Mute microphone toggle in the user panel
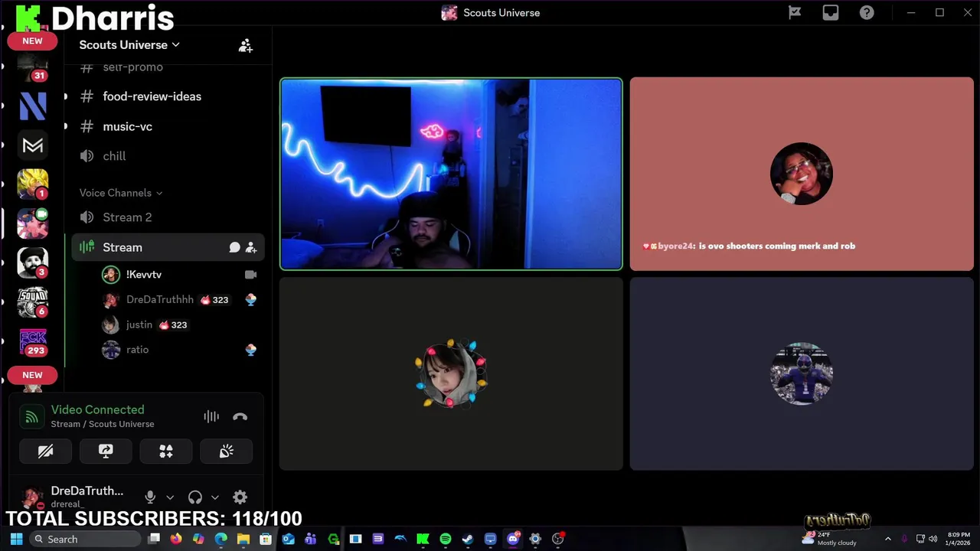The image size is (980, 551). [150, 497]
